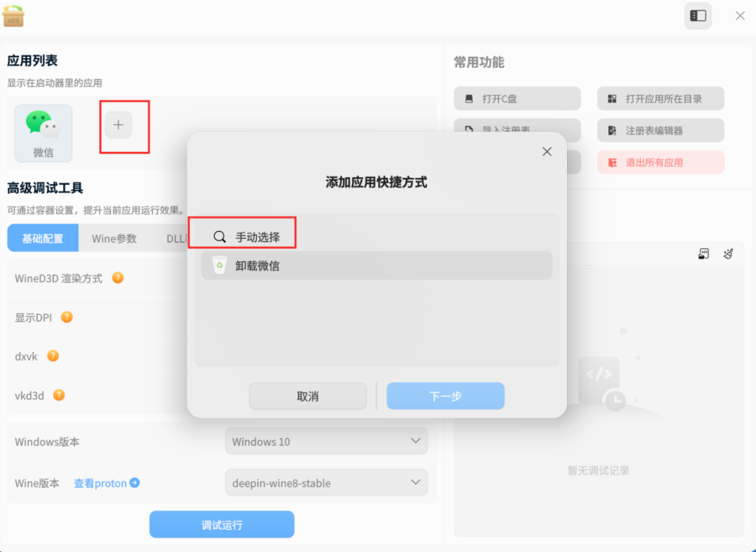
Task: Clear debug log with broom icon
Action: 728,253
